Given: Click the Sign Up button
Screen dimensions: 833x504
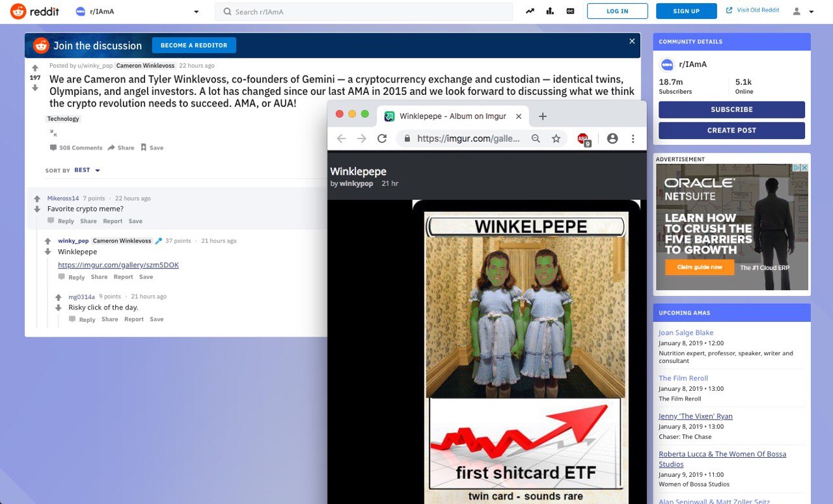Looking at the screenshot, I should [x=687, y=11].
